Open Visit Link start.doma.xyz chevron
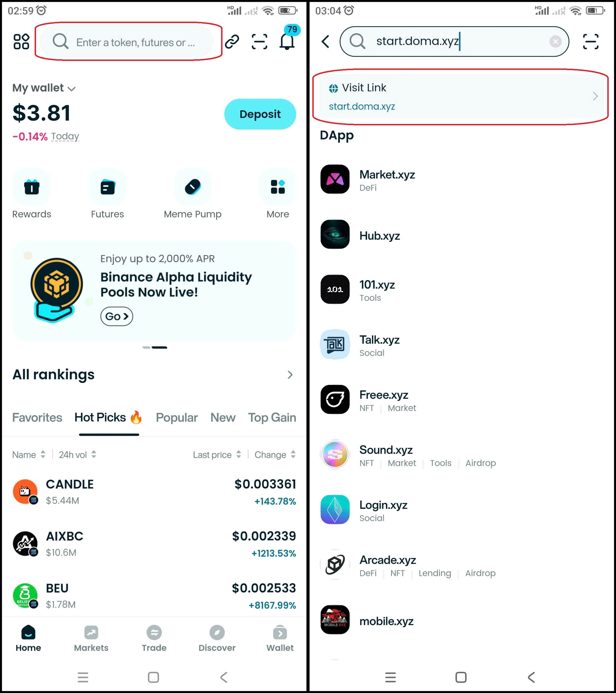The height and width of the screenshot is (693, 616). pos(595,96)
